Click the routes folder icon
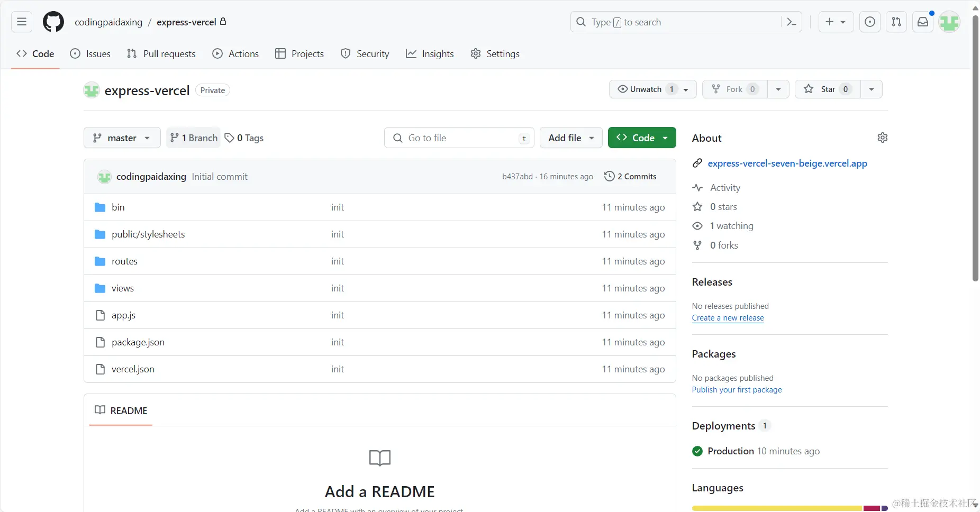 click(100, 261)
